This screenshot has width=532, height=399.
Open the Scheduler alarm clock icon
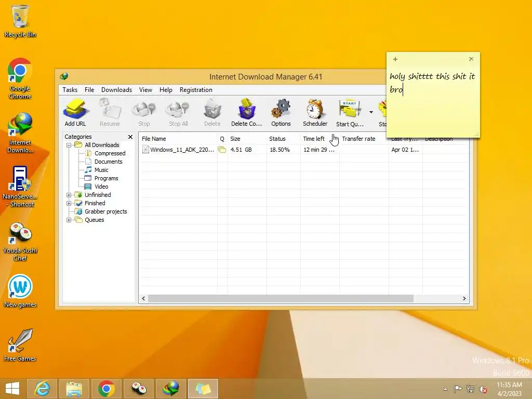[315, 112]
